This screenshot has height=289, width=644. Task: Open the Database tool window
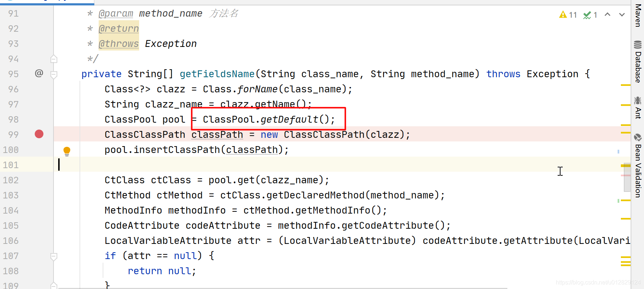point(638,62)
